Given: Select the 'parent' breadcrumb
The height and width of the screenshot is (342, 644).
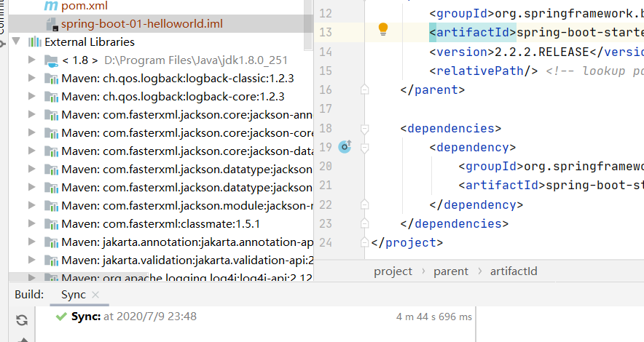Looking at the screenshot, I should click(x=451, y=271).
